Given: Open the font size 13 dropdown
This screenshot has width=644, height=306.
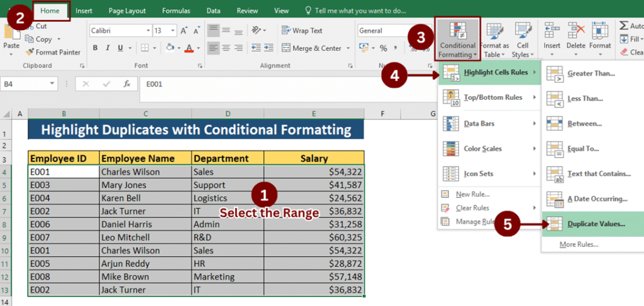Looking at the screenshot, I should 173,31.
